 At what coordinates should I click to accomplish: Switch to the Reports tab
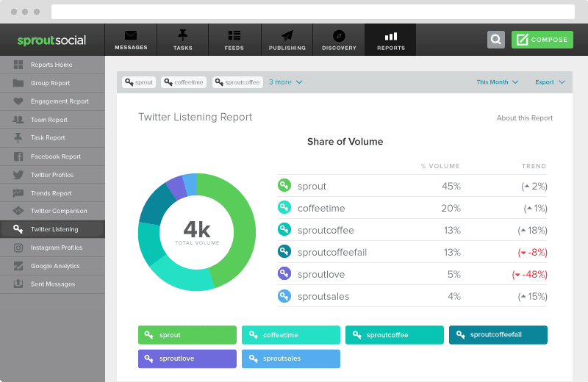[390, 40]
